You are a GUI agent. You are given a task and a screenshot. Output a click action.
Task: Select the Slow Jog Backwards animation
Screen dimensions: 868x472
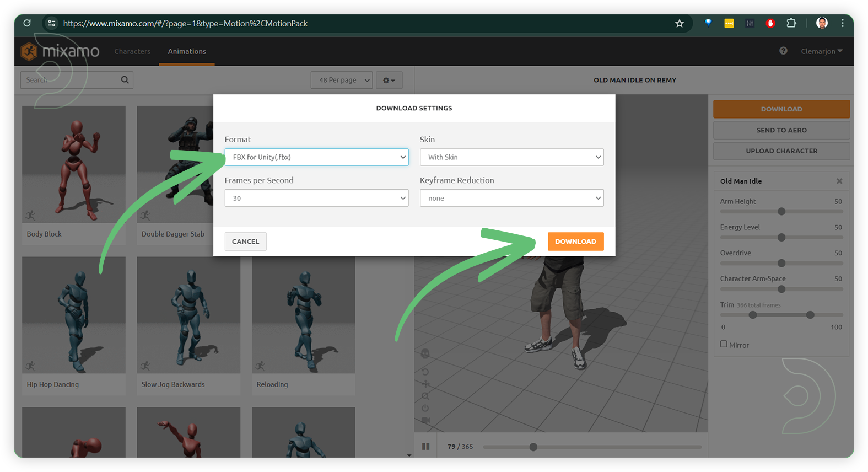188,325
